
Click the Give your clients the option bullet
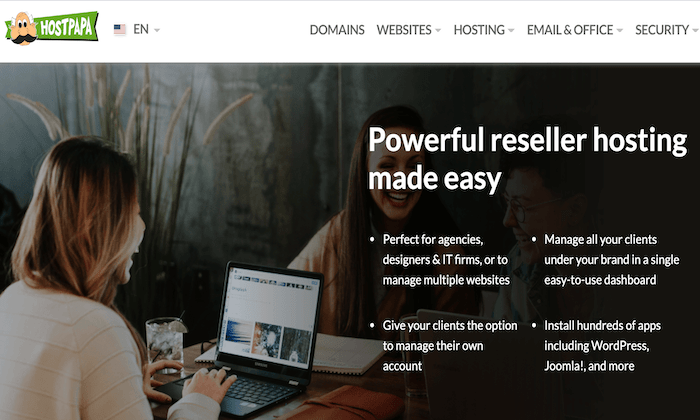[450, 346]
